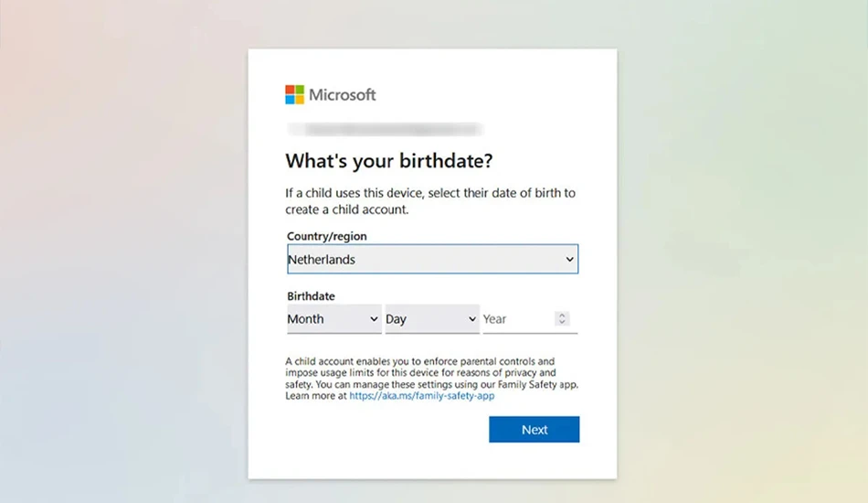Click the chevron arrow in Country/region box
Image resolution: width=868 pixels, height=503 pixels.
(x=569, y=259)
